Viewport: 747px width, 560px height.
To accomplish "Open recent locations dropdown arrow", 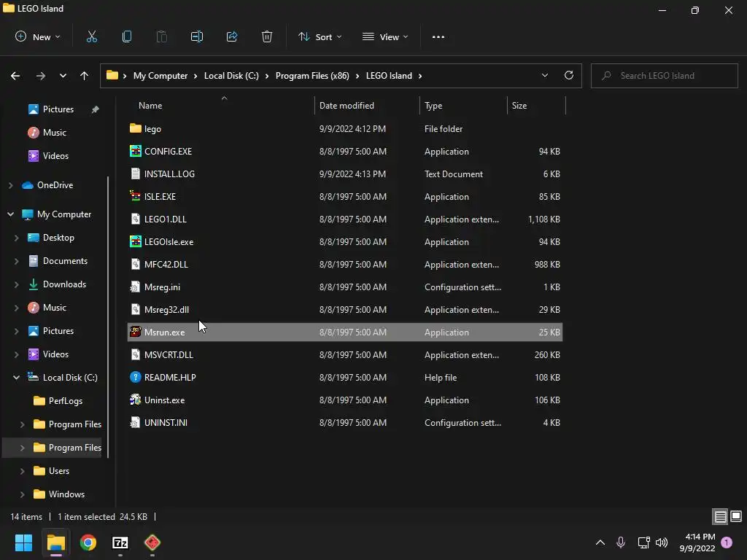I will 63,76.
